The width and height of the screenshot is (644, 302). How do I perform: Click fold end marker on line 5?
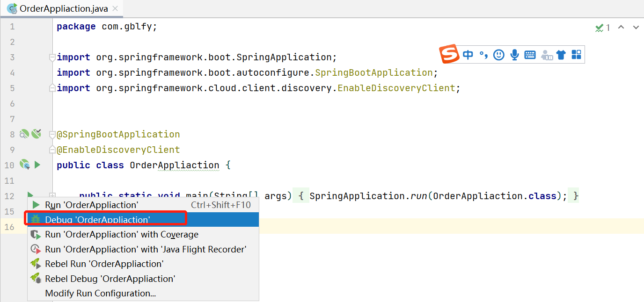[x=52, y=88]
